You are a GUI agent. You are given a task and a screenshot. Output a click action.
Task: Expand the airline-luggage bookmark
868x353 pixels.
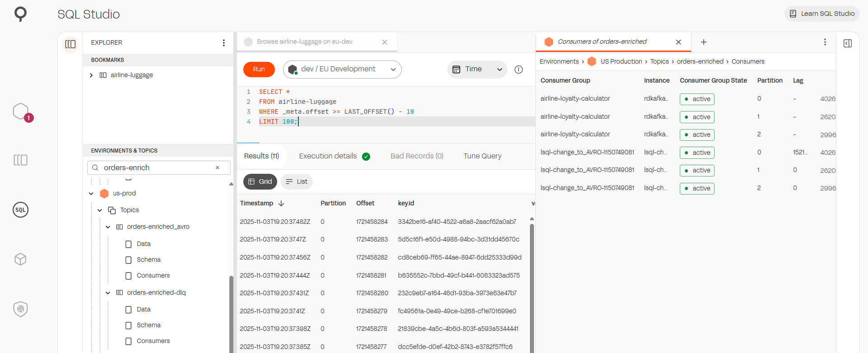[91, 75]
